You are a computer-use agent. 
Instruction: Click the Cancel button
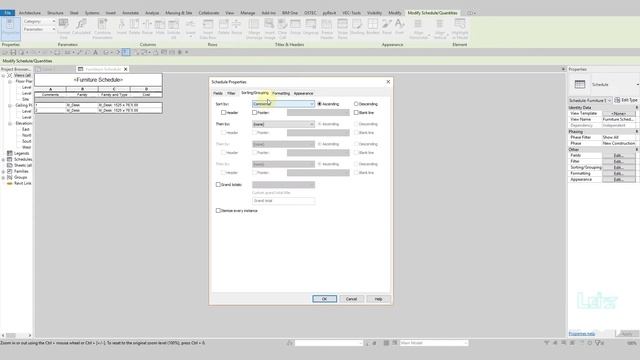tap(351, 299)
